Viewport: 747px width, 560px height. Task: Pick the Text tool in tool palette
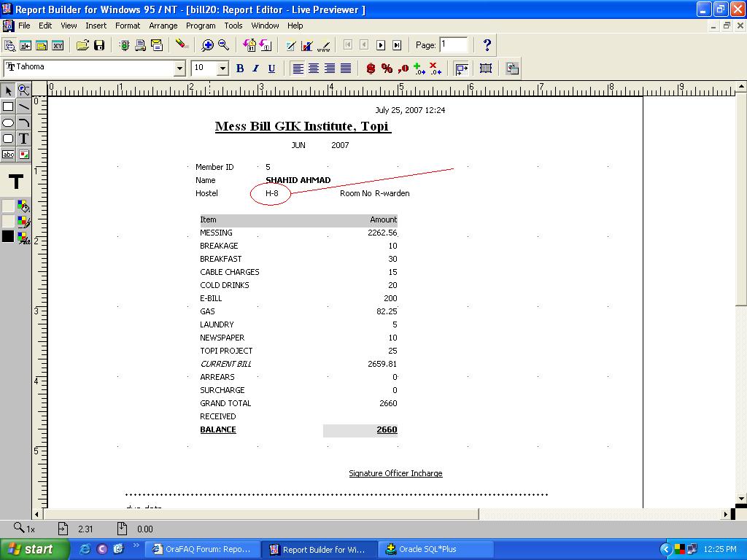[23, 139]
